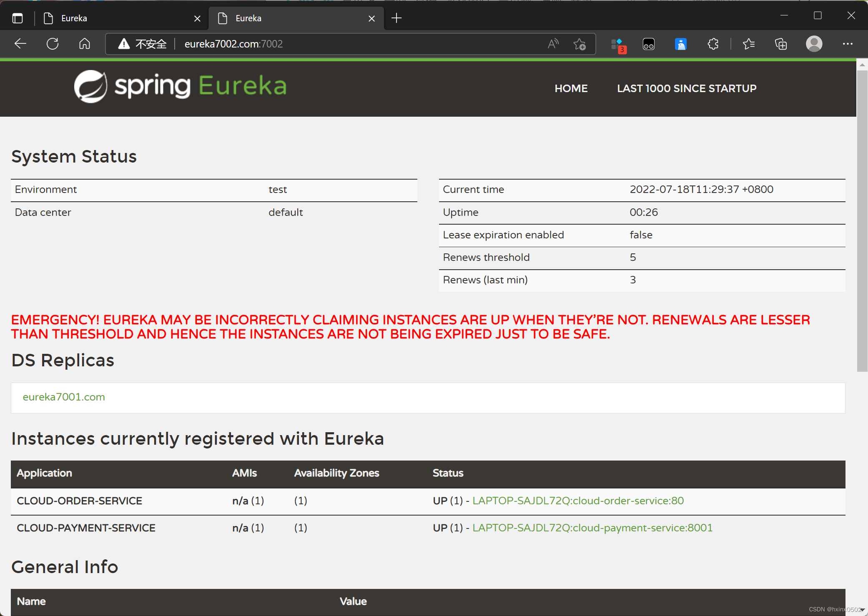Open the eureka7001.com replica link
Image resolution: width=868 pixels, height=616 pixels.
coord(64,397)
